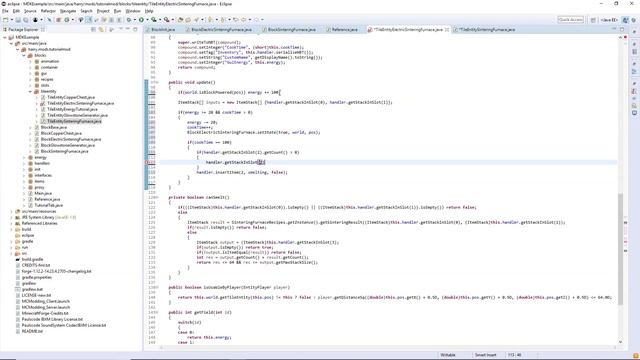640x360 pixels.
Task: Expand the handlers package
Action: coord(24,163)
